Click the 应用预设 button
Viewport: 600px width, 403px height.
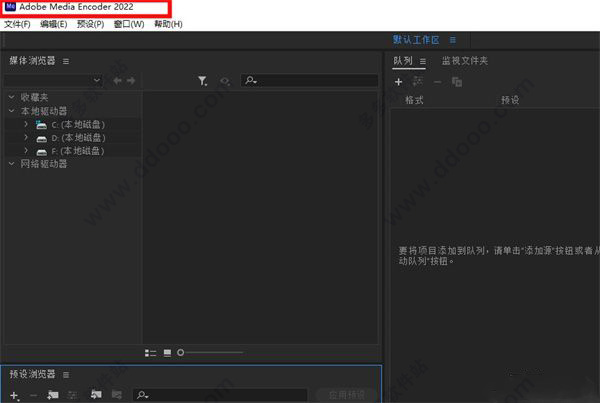point(347,395)
